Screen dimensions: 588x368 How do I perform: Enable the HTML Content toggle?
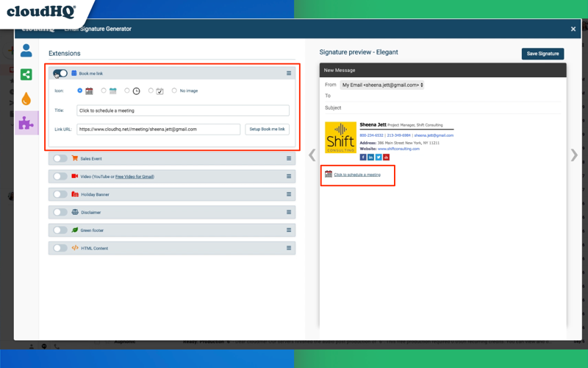click(60, 248)
